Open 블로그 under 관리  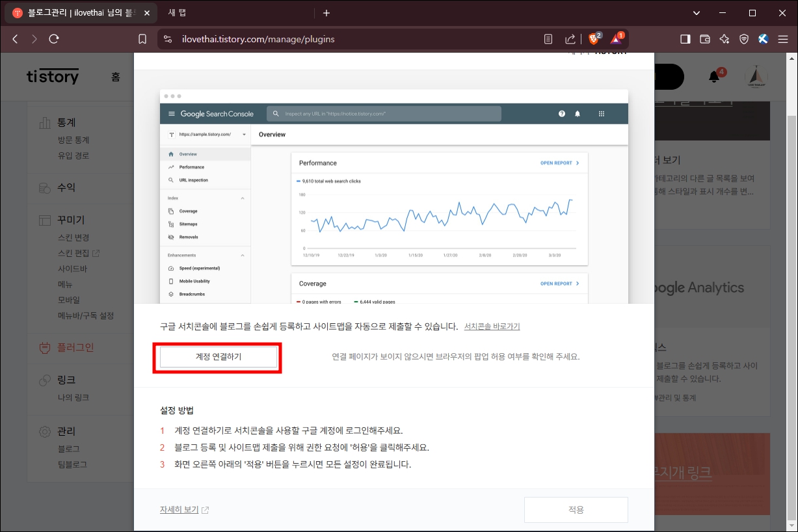tap(69, 449)
